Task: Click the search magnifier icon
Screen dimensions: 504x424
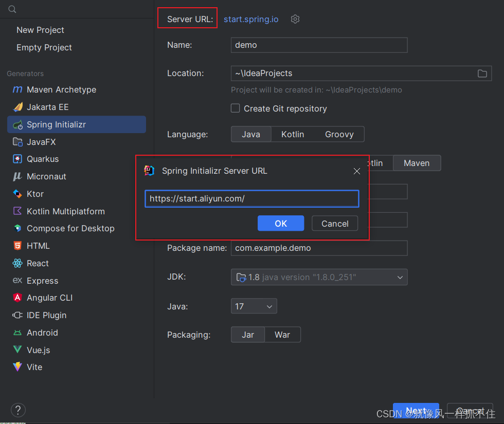Action: 12,9
